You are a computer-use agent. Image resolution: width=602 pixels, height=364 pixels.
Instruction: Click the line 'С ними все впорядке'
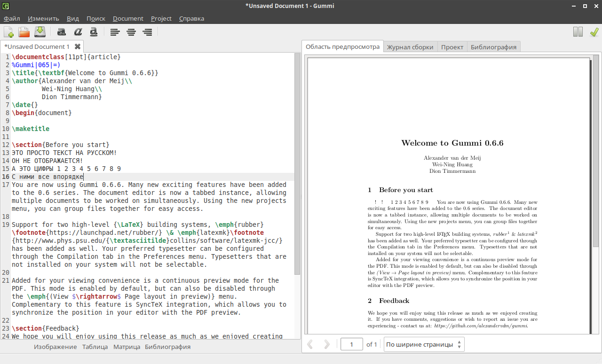pyautogui.click(x=48, y=177)
